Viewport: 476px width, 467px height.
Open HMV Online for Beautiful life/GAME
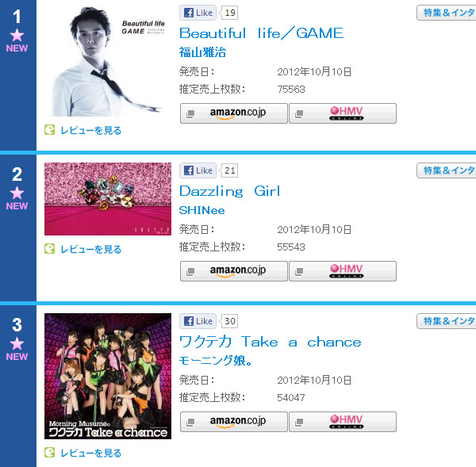343,113
